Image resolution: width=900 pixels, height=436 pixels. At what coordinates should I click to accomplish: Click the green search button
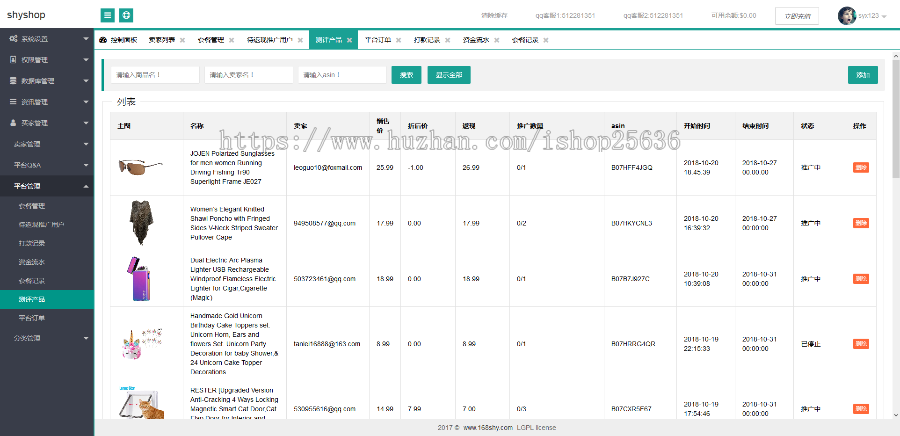(406, 75)
